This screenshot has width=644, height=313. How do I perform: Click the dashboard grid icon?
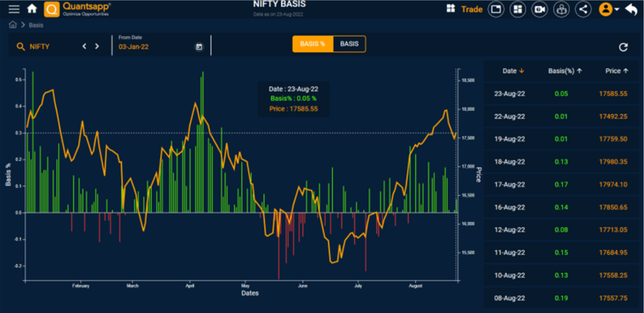pyautogui.click(x=518, y=9)
